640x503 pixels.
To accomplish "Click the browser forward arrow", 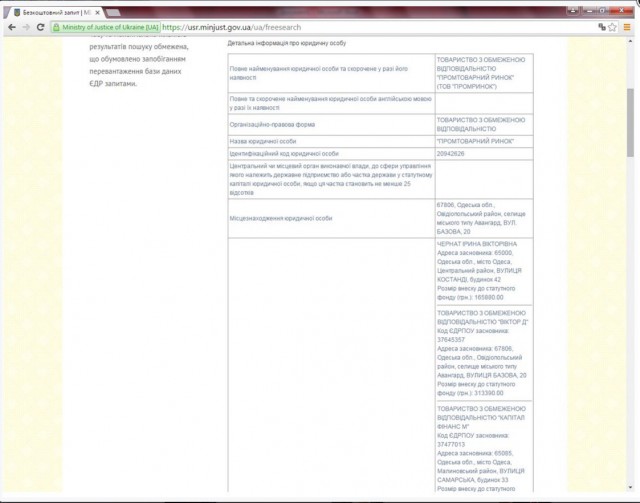I will pos(26,27).
